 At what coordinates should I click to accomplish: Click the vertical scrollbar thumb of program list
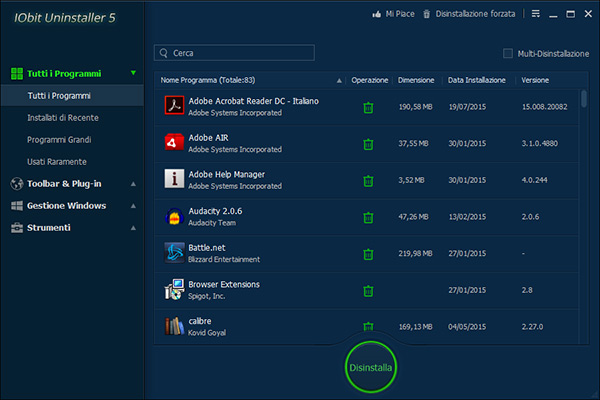[584, 99]
